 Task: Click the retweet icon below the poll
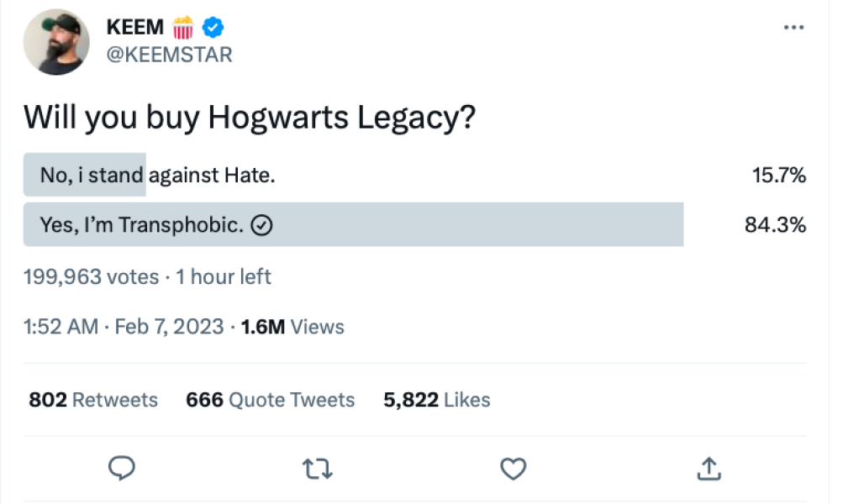(x=318, y=469)
